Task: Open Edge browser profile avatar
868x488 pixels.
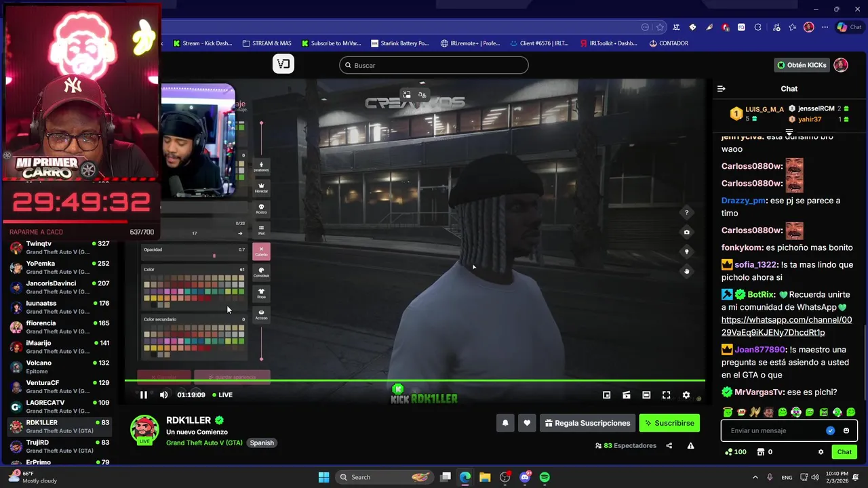Action: click(x=808, y=27)
